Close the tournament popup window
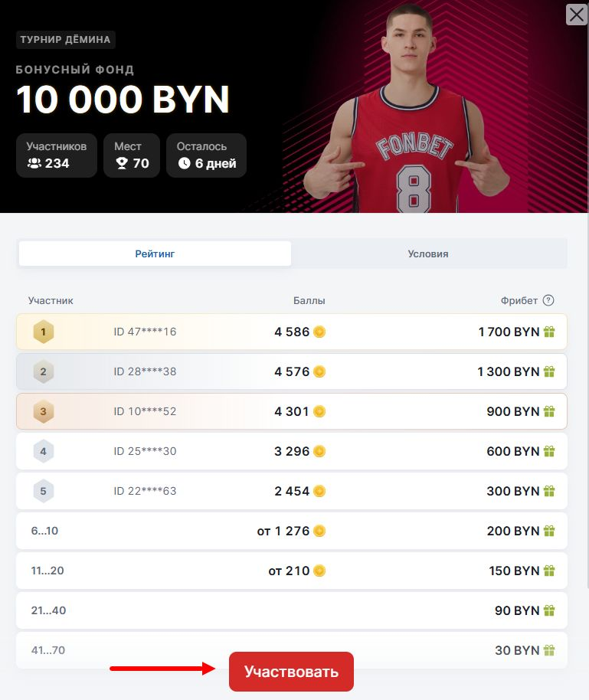 click(576, 14)
